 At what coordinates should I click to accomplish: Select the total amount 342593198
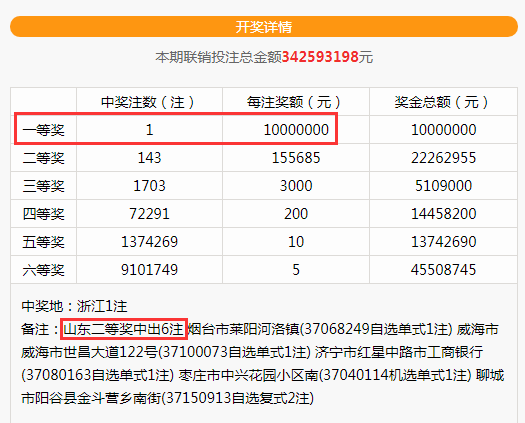pyautogui.click(x=320, y=57)
